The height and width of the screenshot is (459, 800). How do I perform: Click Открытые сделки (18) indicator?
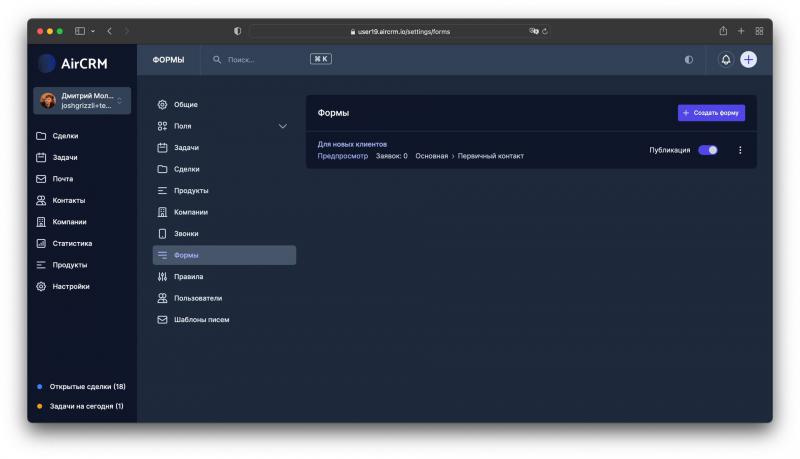pyautogui.click(x=86, y=386)
